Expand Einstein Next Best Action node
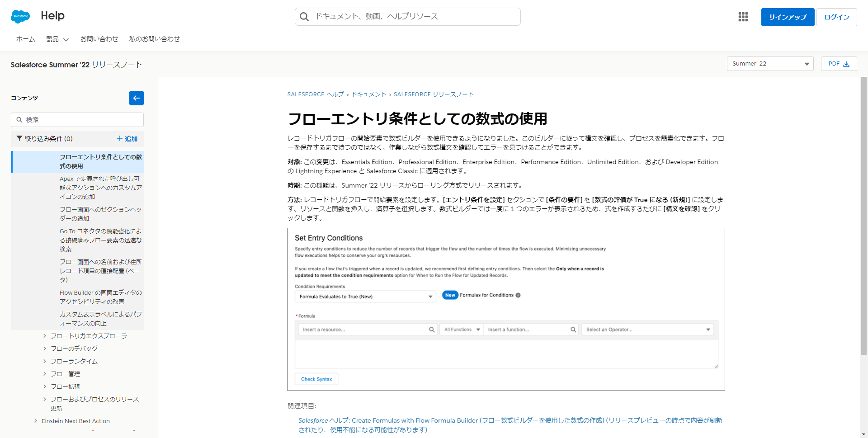This screenshot has height=438, width=868. pyautogui.click(x=35, y=421)
